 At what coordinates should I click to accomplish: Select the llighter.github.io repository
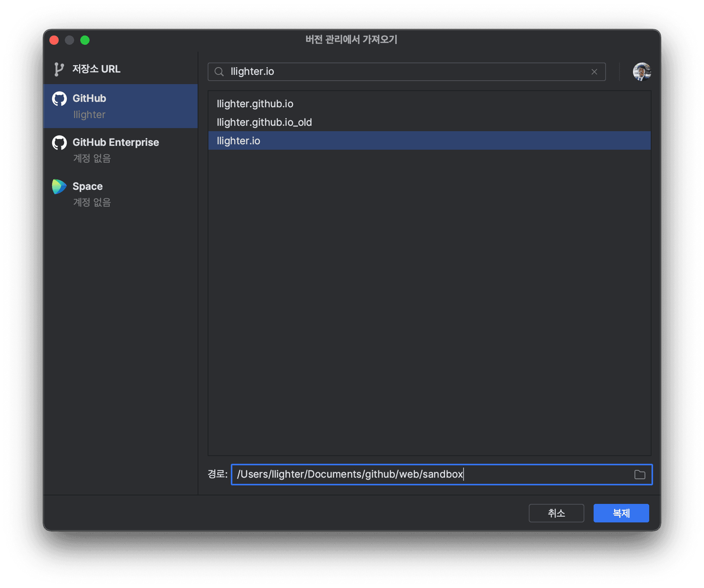tap(429, 104)
